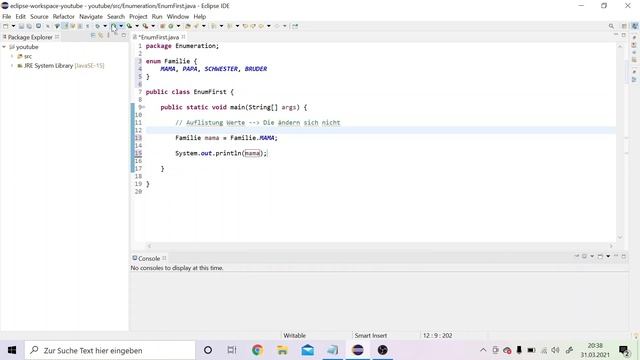
Task: Click the Save toolbar icon
Action: (x=21, y=26)
